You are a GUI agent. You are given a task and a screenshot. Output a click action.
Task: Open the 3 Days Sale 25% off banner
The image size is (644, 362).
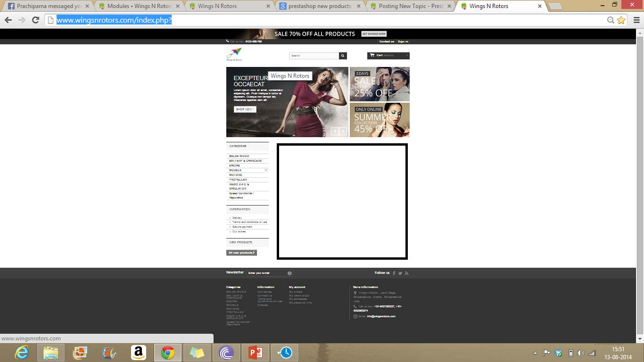380,84
